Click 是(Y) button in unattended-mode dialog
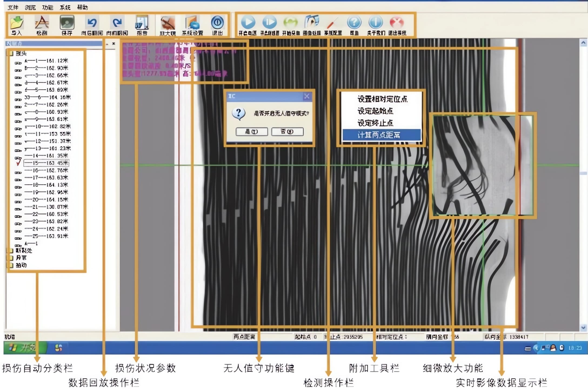 pyautogui.click(x=252, y=132)
